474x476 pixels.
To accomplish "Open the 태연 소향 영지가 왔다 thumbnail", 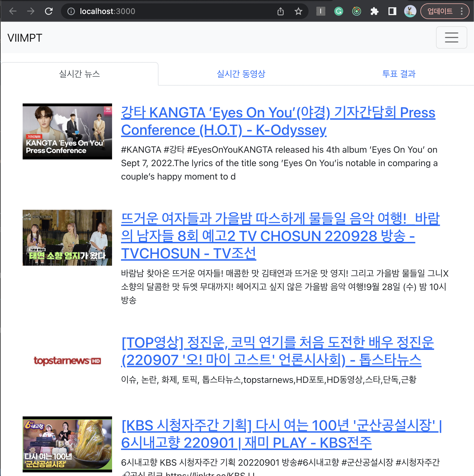I will click(x=67, y=238).
